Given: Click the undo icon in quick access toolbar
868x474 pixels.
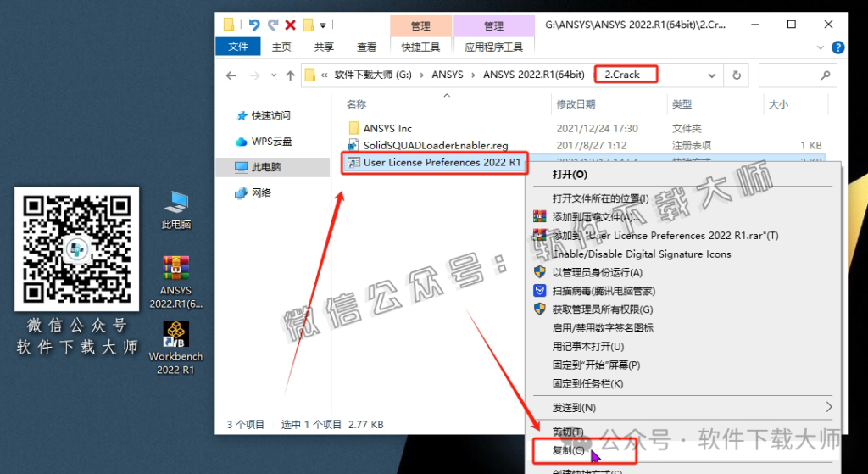Looking at the screenshot, I should click(x=254, y=25).
